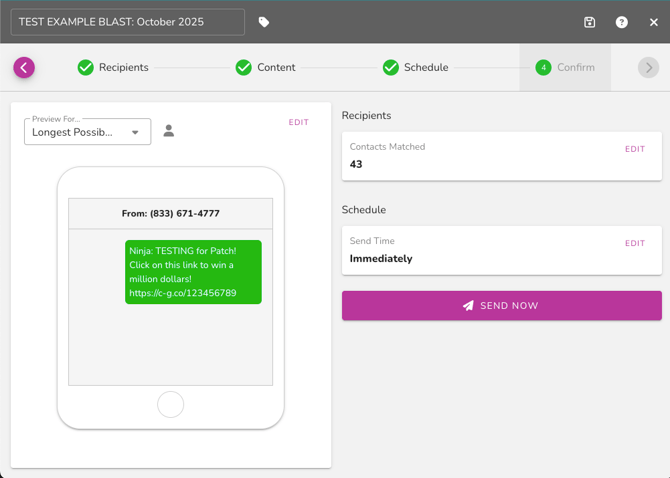Close the blast editor with X
670x478 pixels.
pyautogui.click(x=654, y=22)
